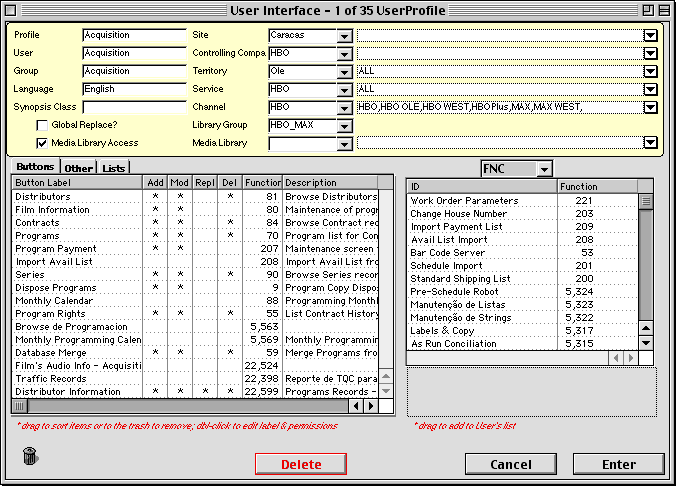Switch to the Other tab
The height and width of the screenshot is (486, 676).
click(x=78, y=168)
